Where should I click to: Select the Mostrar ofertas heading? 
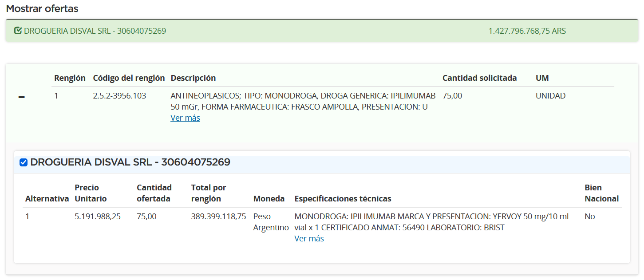pyautogui.click(x=42, y=8)
